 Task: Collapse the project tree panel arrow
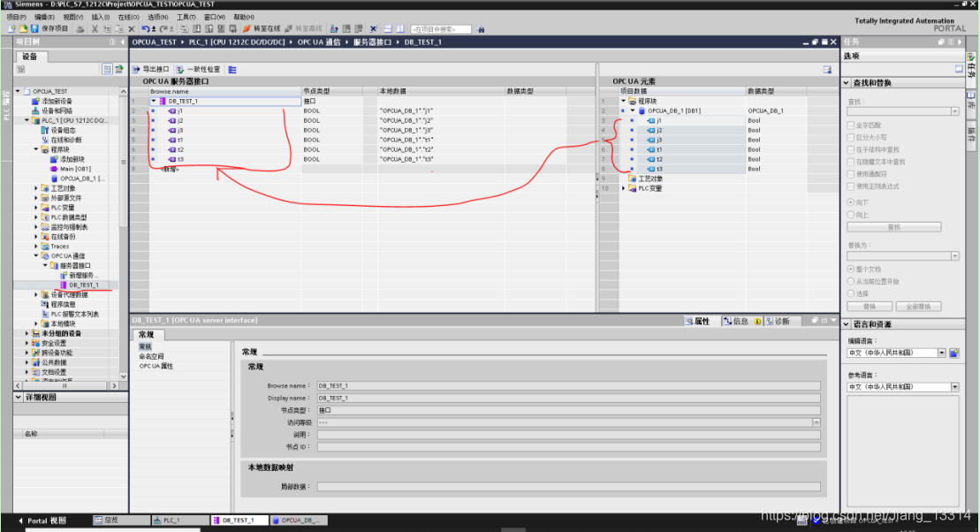pyautogui.click(x=123, y=42)
